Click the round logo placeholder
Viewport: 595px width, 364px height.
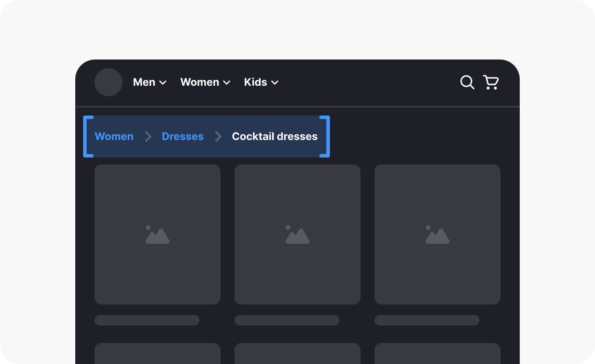(x=108, y=82)
